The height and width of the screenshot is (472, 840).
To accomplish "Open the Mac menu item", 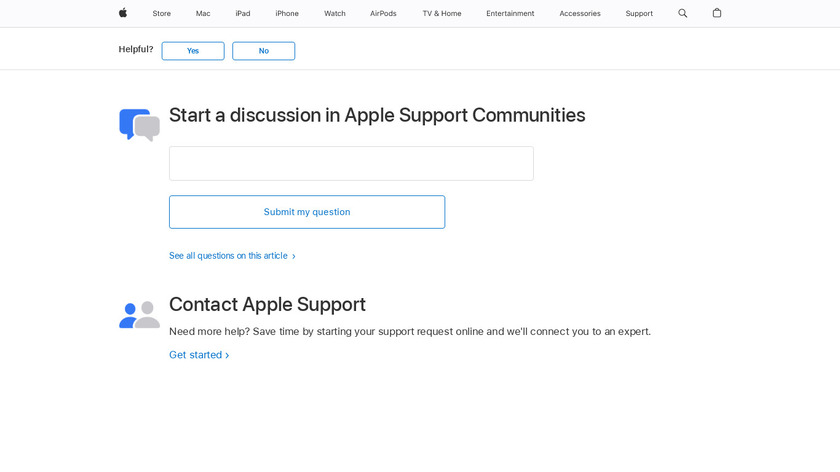I will click(203, 13).
